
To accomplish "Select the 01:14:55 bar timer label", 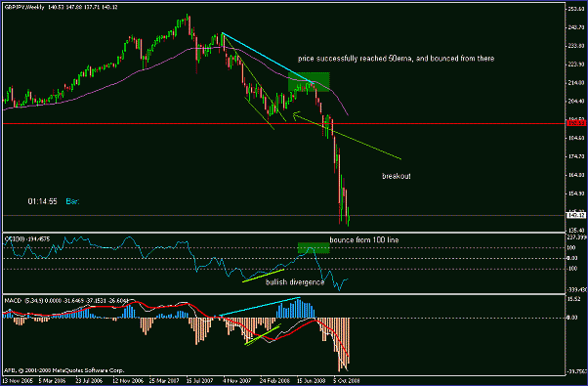I will coord(42,201).
